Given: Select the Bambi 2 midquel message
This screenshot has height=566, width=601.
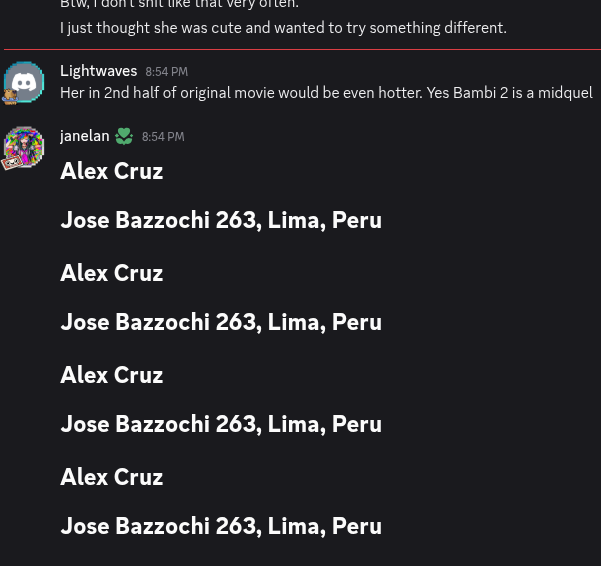Looking at the screenshot, I should (326, 93).
